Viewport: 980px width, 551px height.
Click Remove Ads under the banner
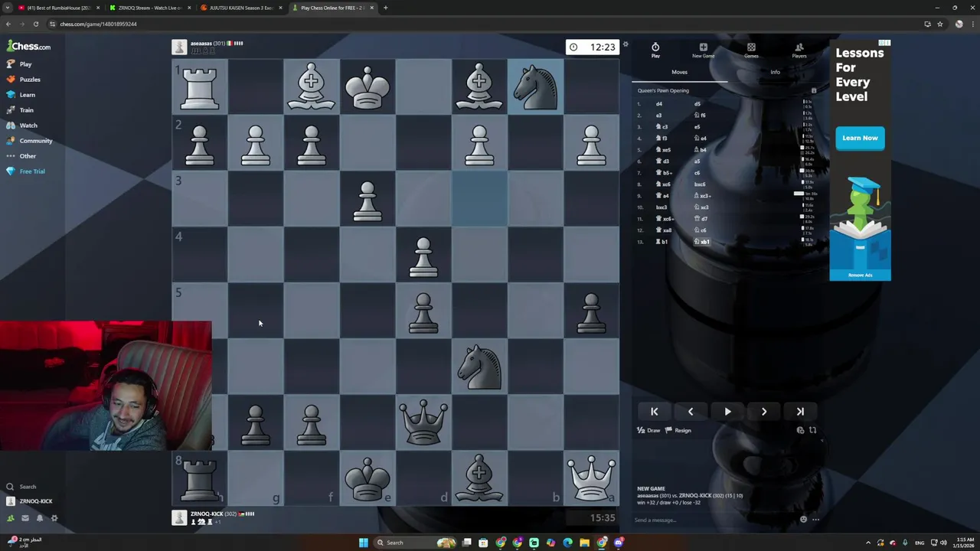click(860, 275)
